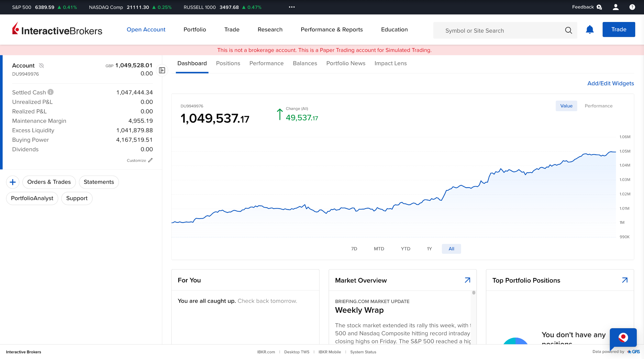This screenshot has width=644, height=359.
Task: Click the Excess Liquidity value 1,041,879.88
Action: (x=135, y=130)
